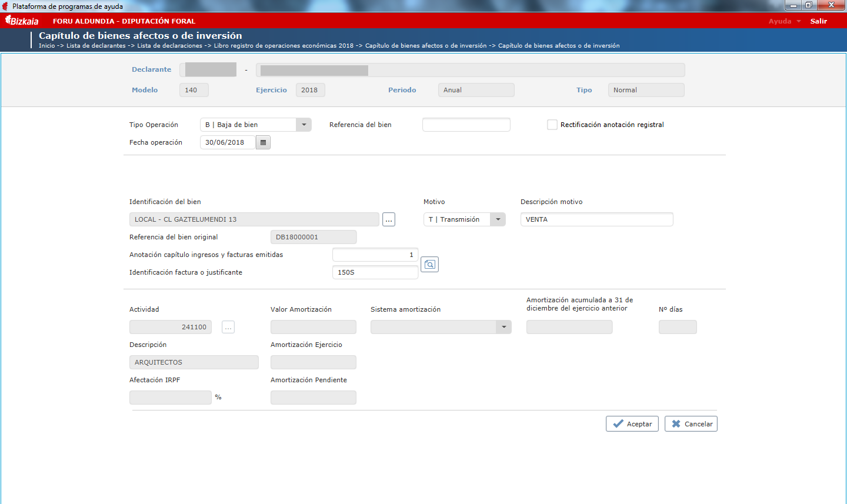Click the Bizkaia logo in the header
Viewport: 847px width, 504px height.
[x=22, y=21]
